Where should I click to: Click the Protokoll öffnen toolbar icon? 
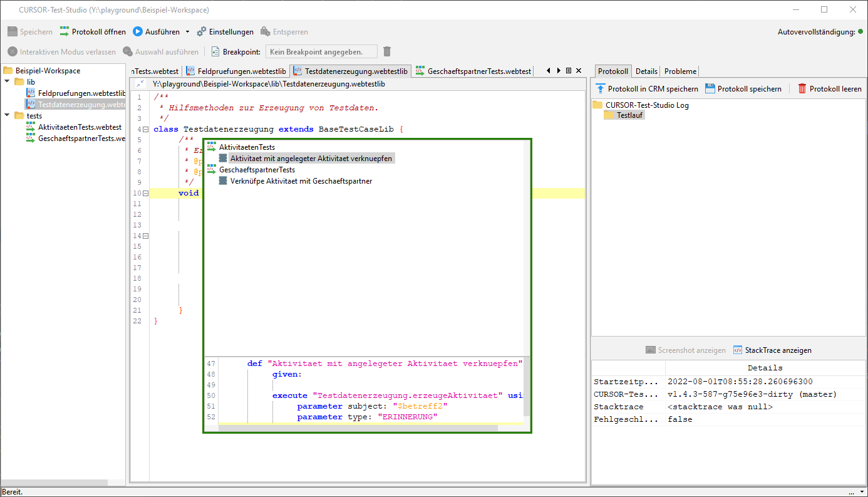click(x=65, y=31)
